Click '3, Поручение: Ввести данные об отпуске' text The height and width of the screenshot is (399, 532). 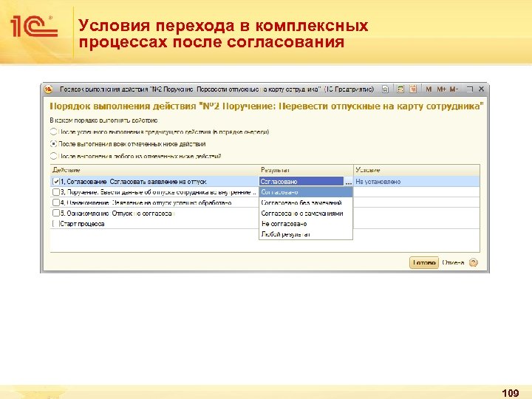pos(158,192)
